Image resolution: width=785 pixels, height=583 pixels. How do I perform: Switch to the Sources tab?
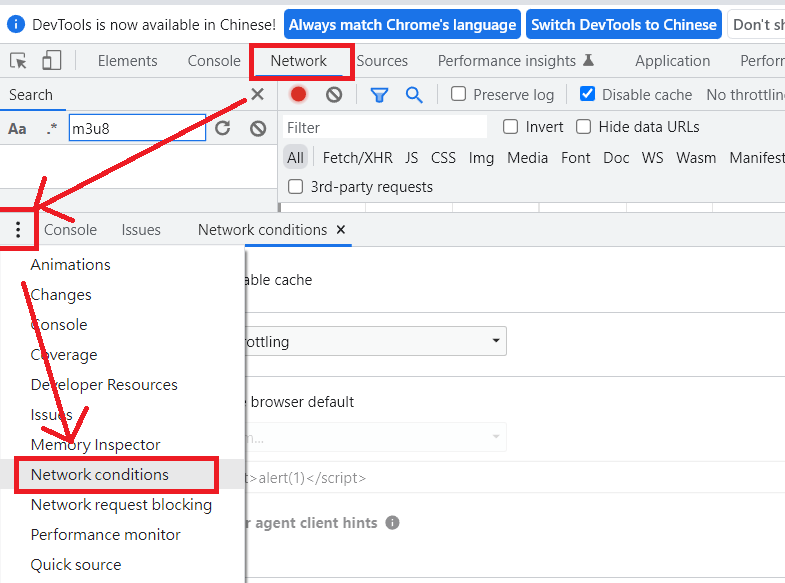382,61
